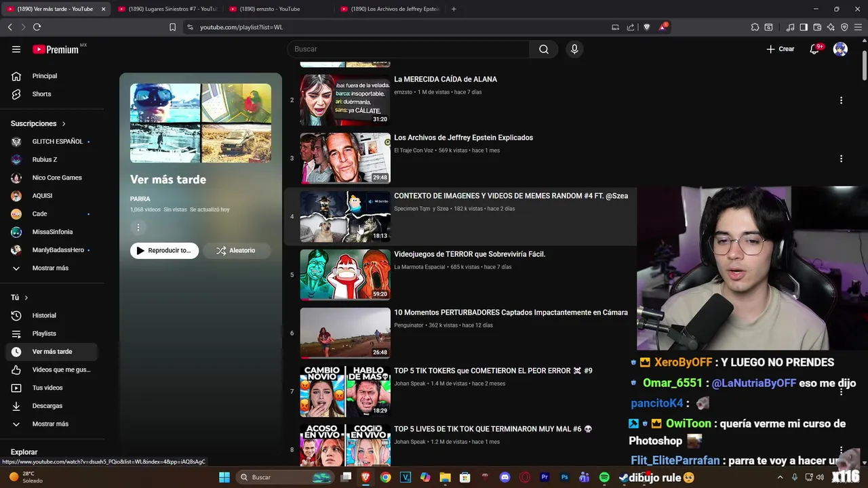Toggle the browser sidebar panel
Screen dimensions: 868x488
(804, 27)
